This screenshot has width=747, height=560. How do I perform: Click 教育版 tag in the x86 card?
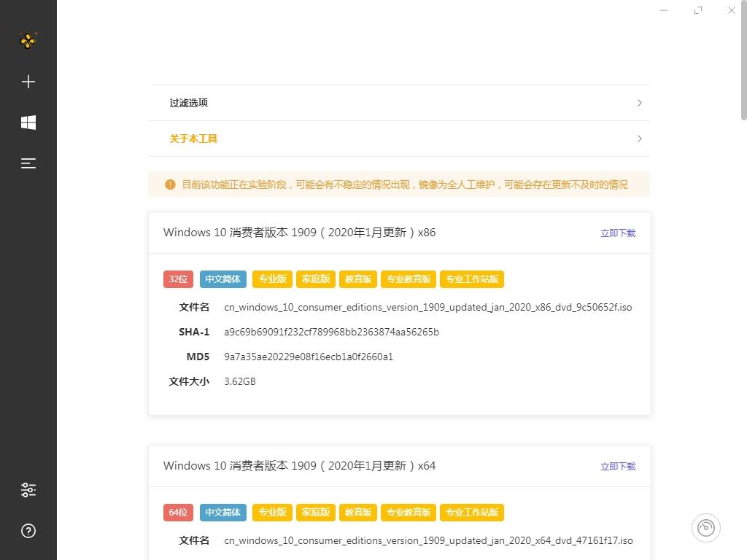point(357,279)
